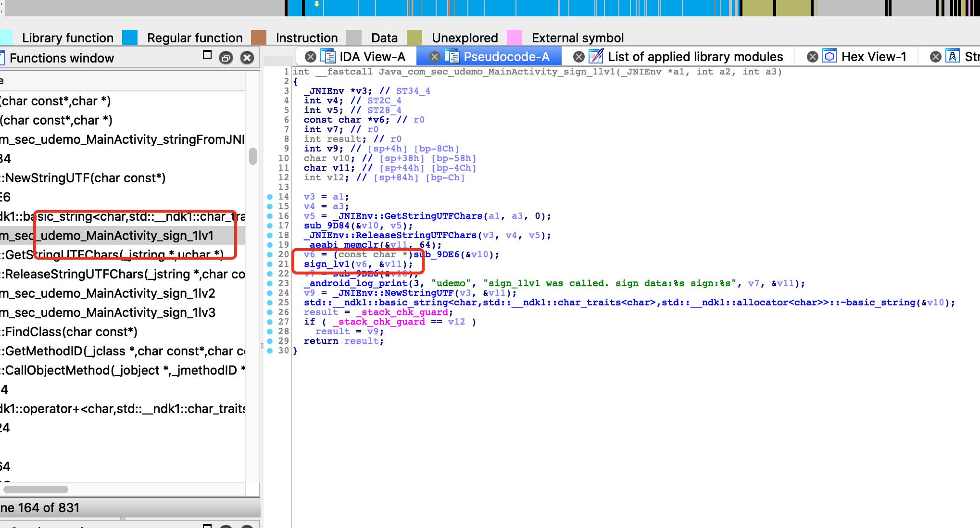This screenshot has width=980, height=528.
Task: Click sign_lv1 call in pseudocode
Action: (x=326, y=264)
